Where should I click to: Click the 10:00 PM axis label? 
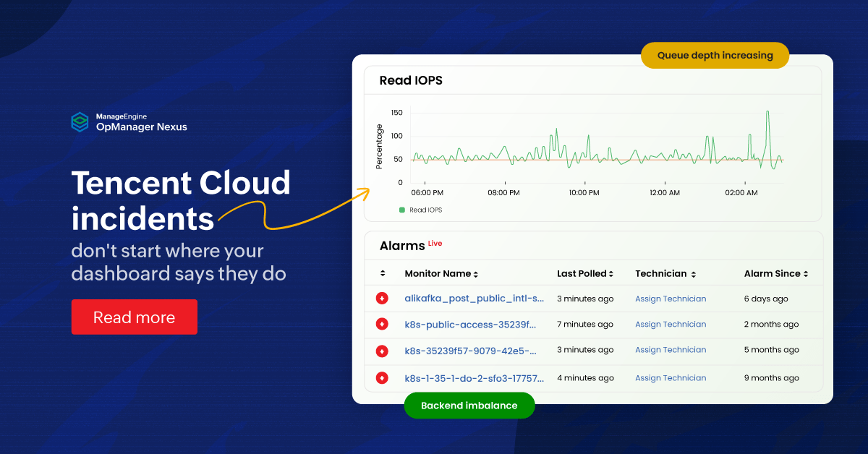584,193
